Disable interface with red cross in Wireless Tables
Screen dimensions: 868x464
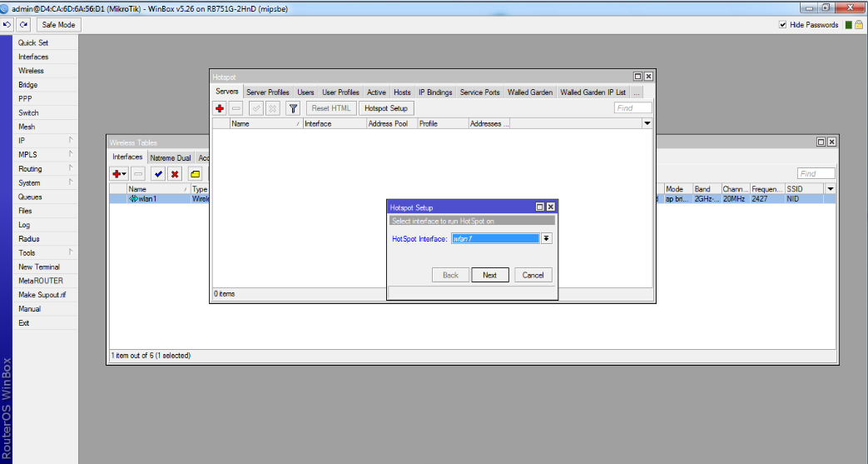click(175, 173)
